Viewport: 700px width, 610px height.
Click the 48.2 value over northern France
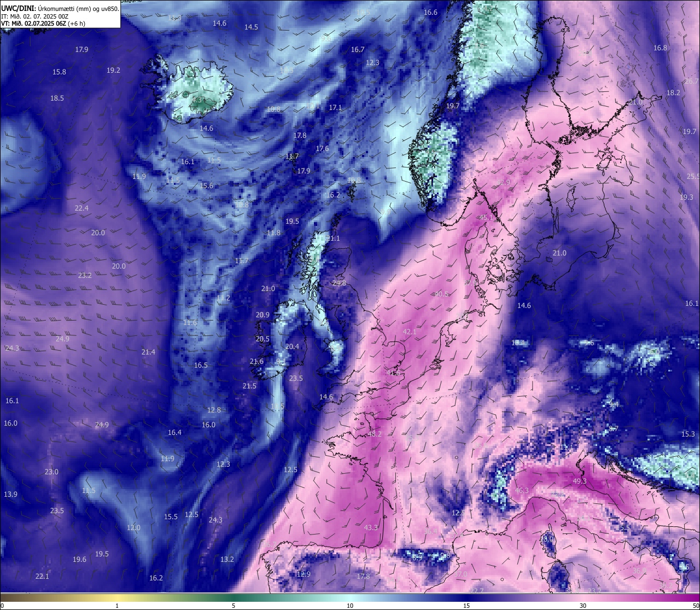pos(375,434)
